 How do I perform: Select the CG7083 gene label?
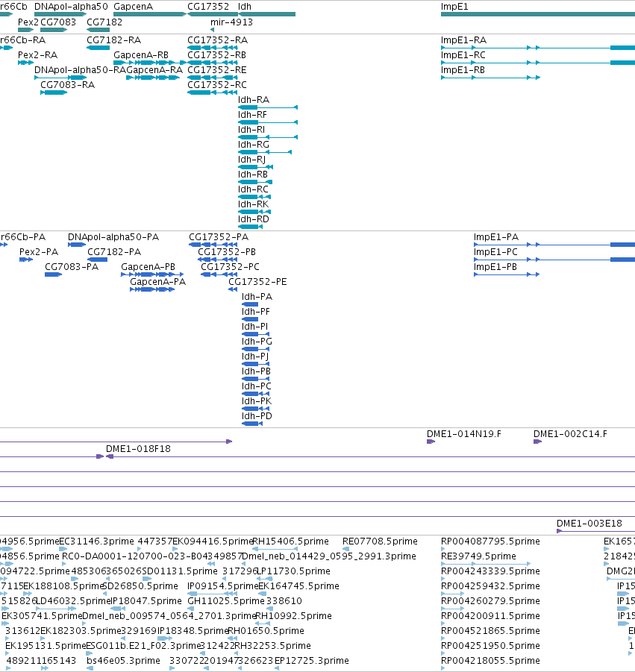58,22
